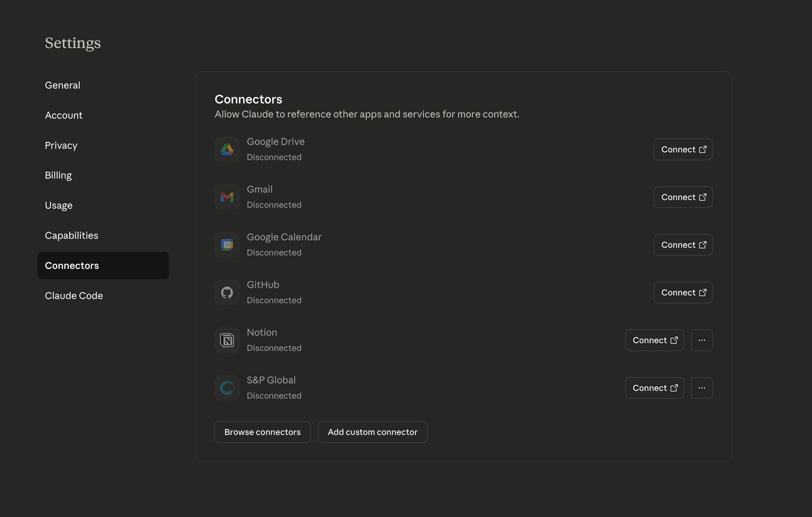The image size is (812, 517).
Task: Connect the Gmail connector
Action: coord(683,197)
